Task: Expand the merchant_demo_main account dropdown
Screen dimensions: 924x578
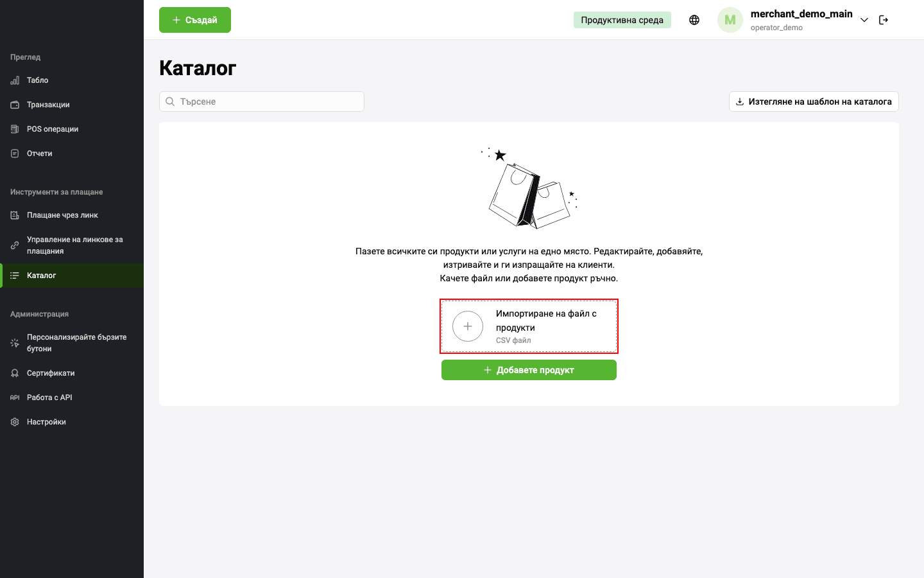Action: click(864, 20)
